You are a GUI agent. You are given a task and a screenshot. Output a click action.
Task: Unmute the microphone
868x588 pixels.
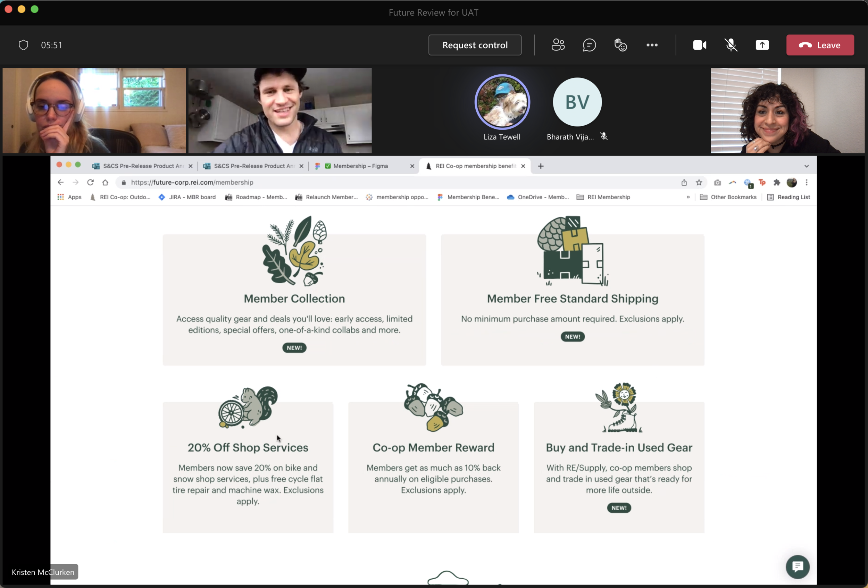click(731, 45)
